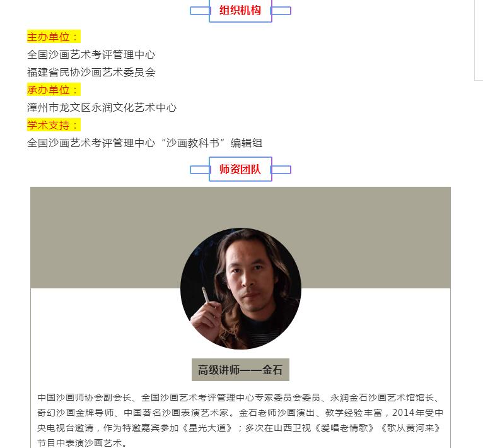Click the 组织机构 section heading box
The image size is (483, 448).
click(x=240, y=11)
